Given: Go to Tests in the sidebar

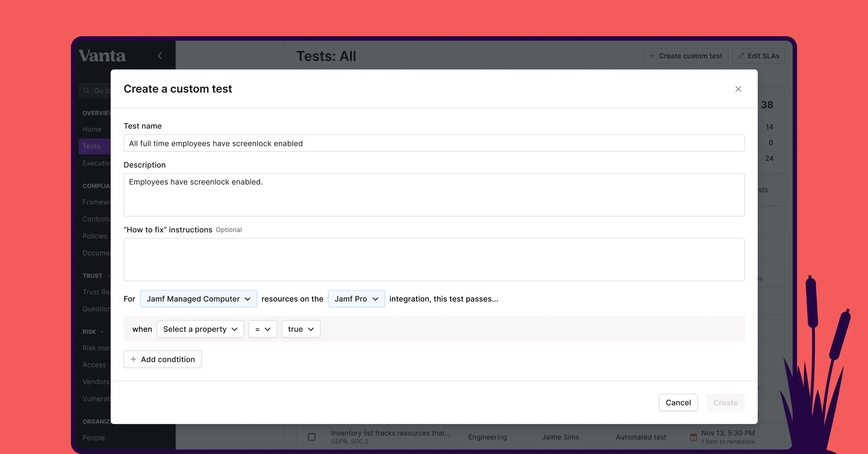Looking at the screenshot, I should (91, 146).
